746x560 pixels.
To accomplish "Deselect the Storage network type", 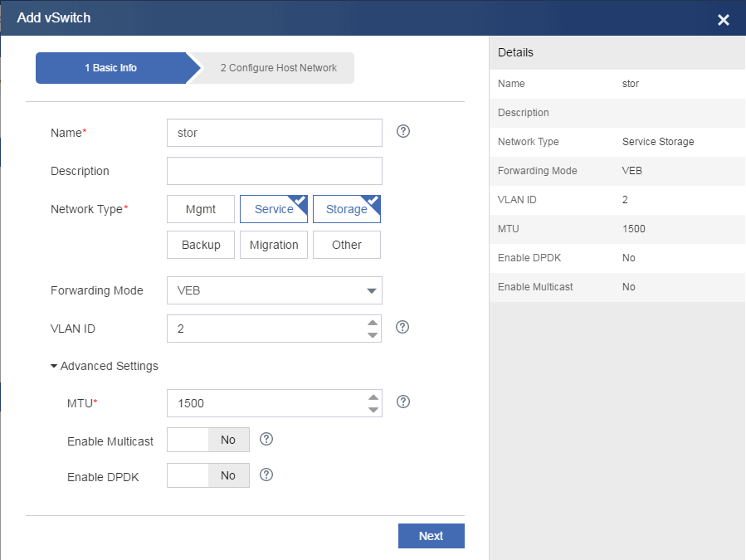I will pyautogui.click(x=346, y=209).
